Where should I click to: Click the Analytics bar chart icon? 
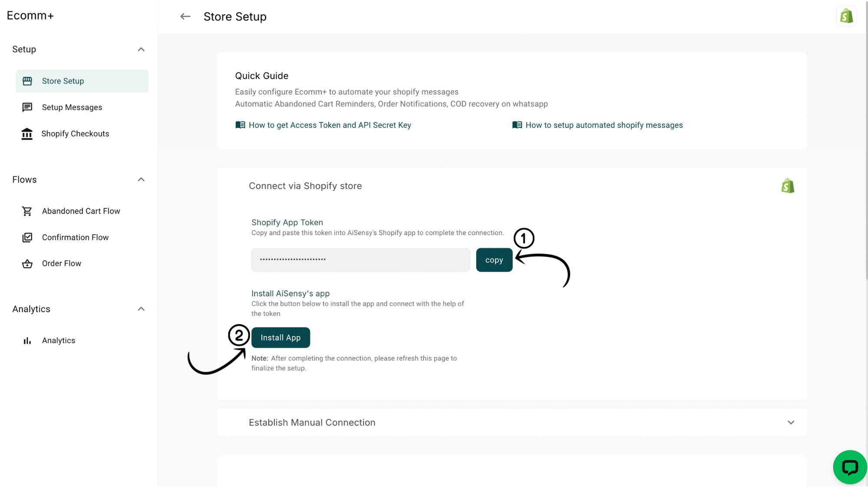[x=27, y=341]
